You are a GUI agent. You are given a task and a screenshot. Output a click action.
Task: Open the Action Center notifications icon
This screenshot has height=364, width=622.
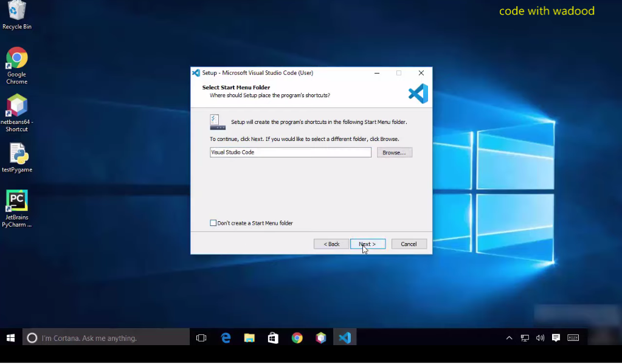tap(556, 338)
